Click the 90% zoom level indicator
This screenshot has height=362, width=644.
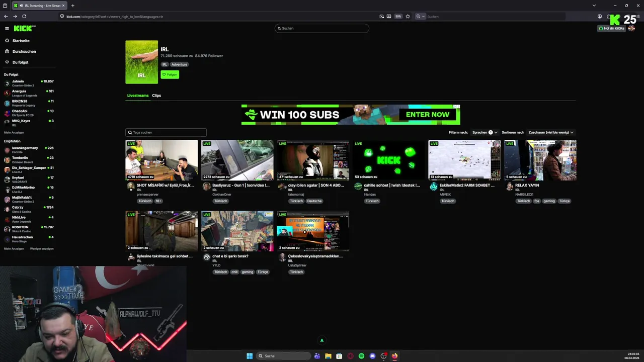pos(398,16)
